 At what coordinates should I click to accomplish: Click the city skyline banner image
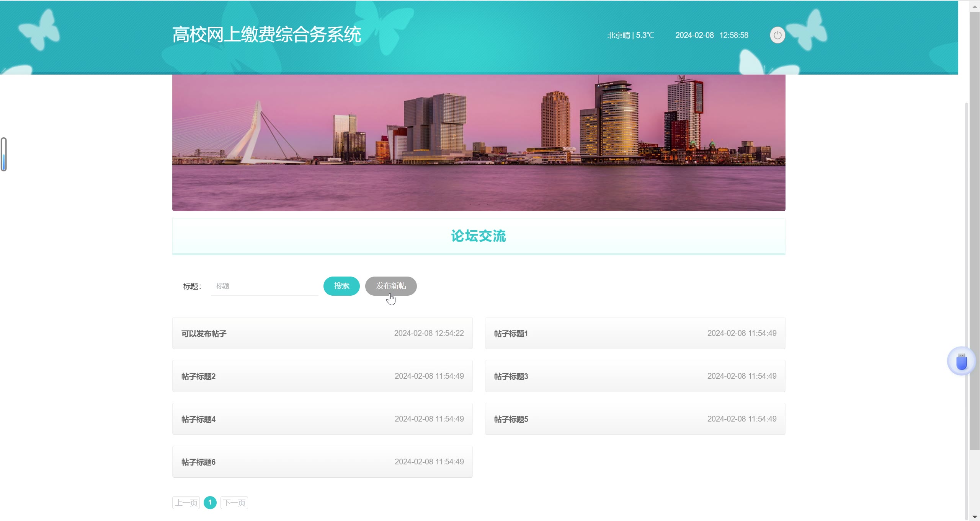pyautogui.click(x=479, y=143)
